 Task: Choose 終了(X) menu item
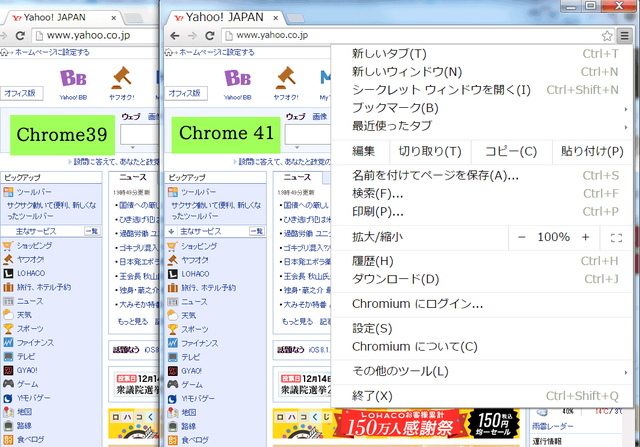[482, 396]
